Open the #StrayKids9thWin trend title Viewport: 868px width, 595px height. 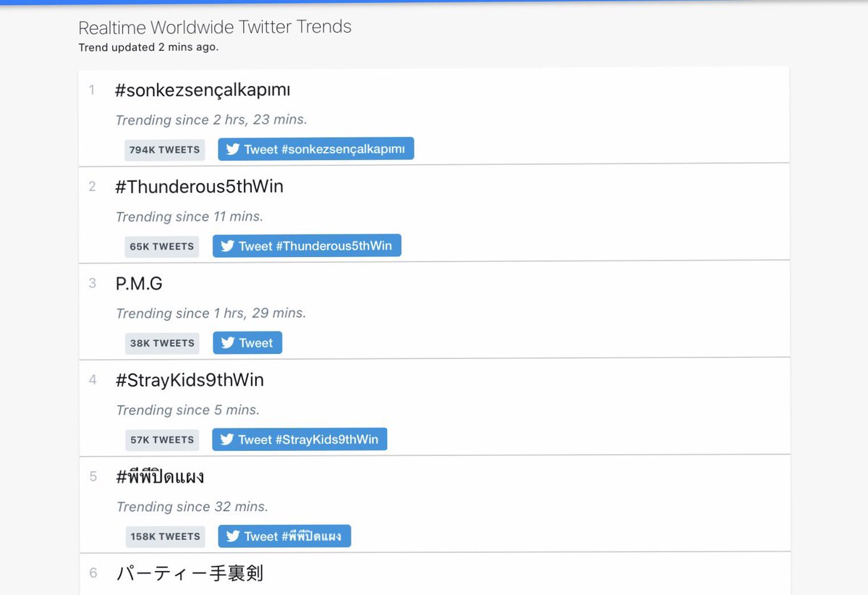click(190, 380)
